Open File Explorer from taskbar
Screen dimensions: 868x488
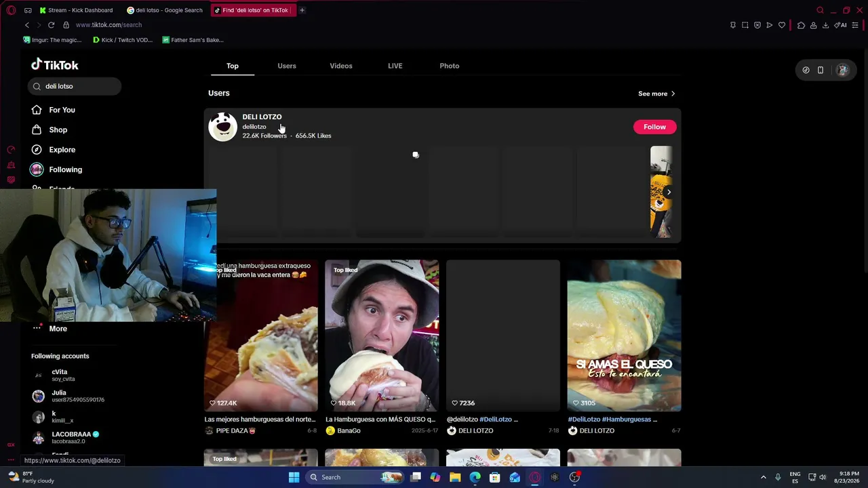[455, 477]
